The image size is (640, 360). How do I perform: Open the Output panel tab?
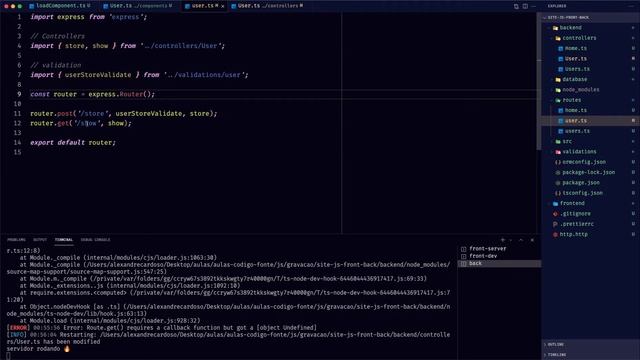(40, 240)
